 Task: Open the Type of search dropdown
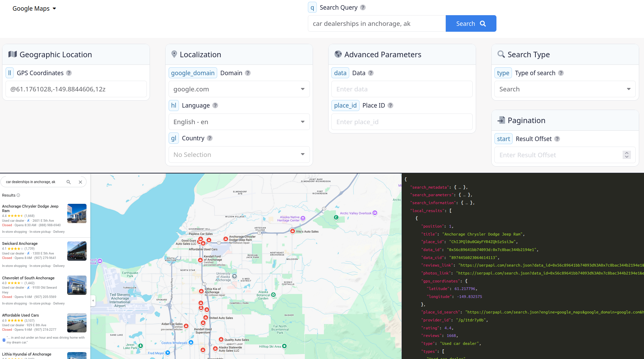pyautogui.click(x=565, y=89)
